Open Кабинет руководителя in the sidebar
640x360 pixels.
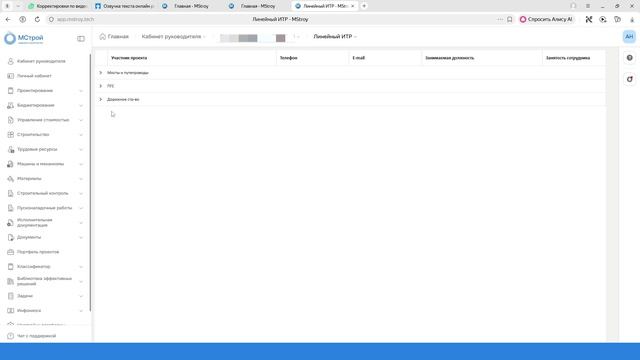point(41,61)
